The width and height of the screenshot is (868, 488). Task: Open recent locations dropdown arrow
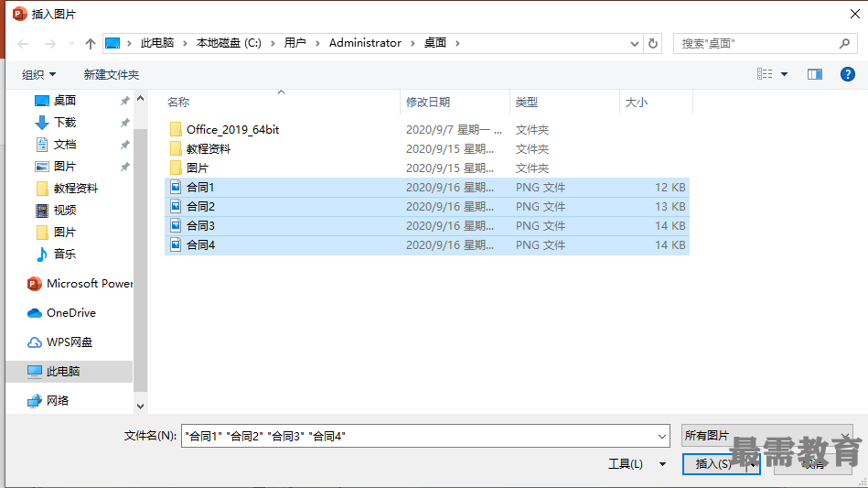point(71,44)
